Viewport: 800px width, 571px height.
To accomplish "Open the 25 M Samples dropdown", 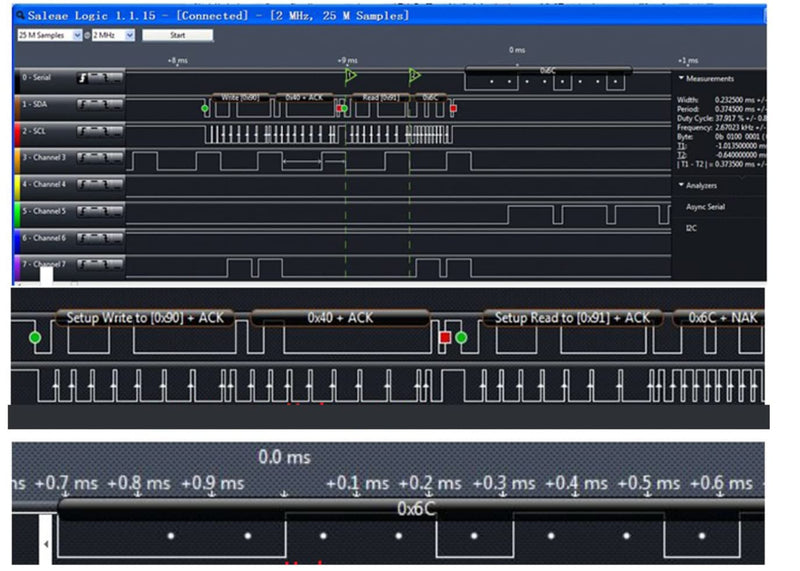I will [x=49, y=35].
